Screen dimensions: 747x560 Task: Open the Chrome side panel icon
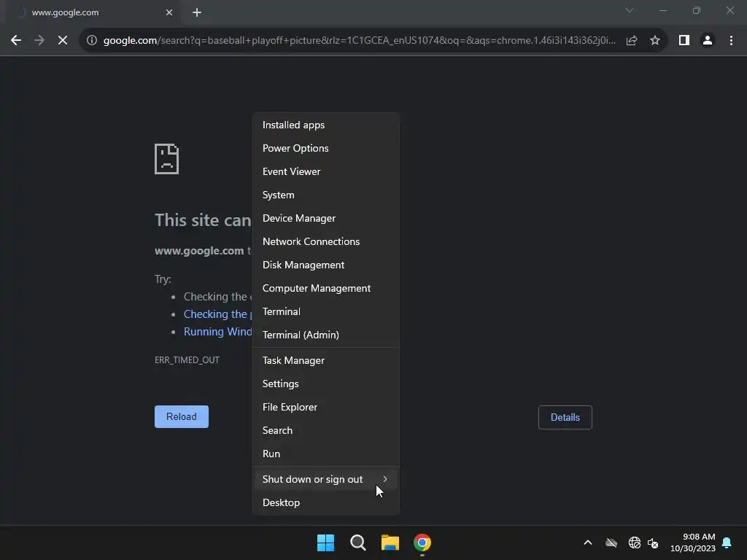tap(684, 41)
